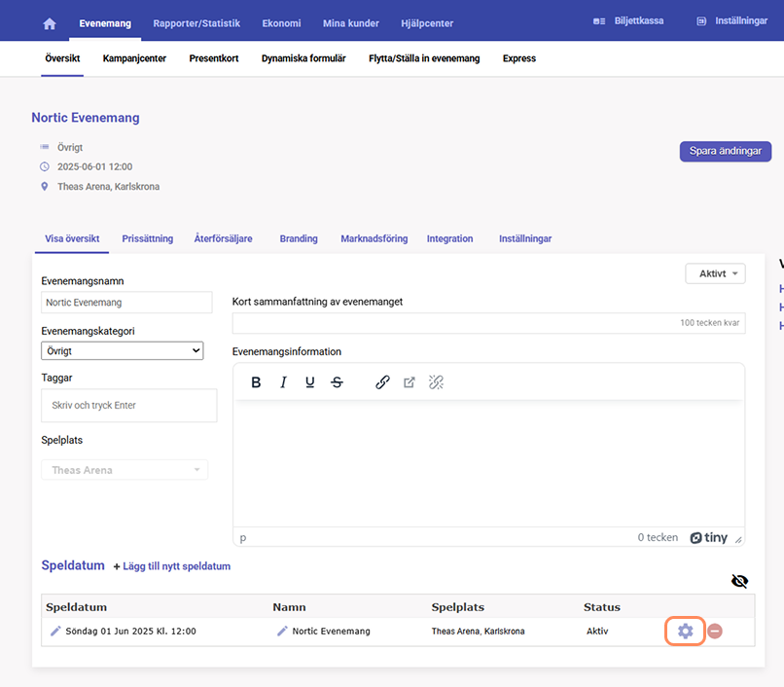Screen dimensions: 784x687
Task: Click the Taggar input field
Action: (129, 406)
